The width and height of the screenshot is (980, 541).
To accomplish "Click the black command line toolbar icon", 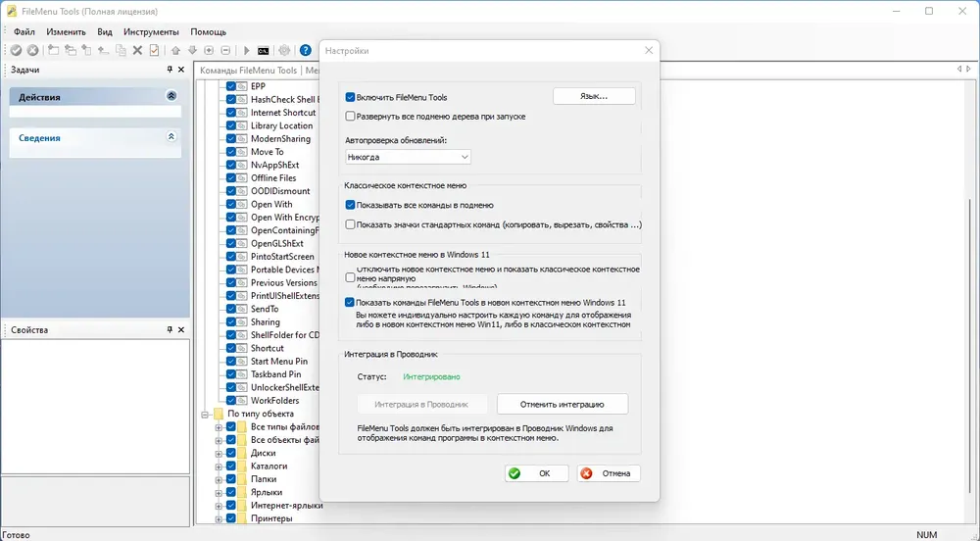I will pos(263,51).
